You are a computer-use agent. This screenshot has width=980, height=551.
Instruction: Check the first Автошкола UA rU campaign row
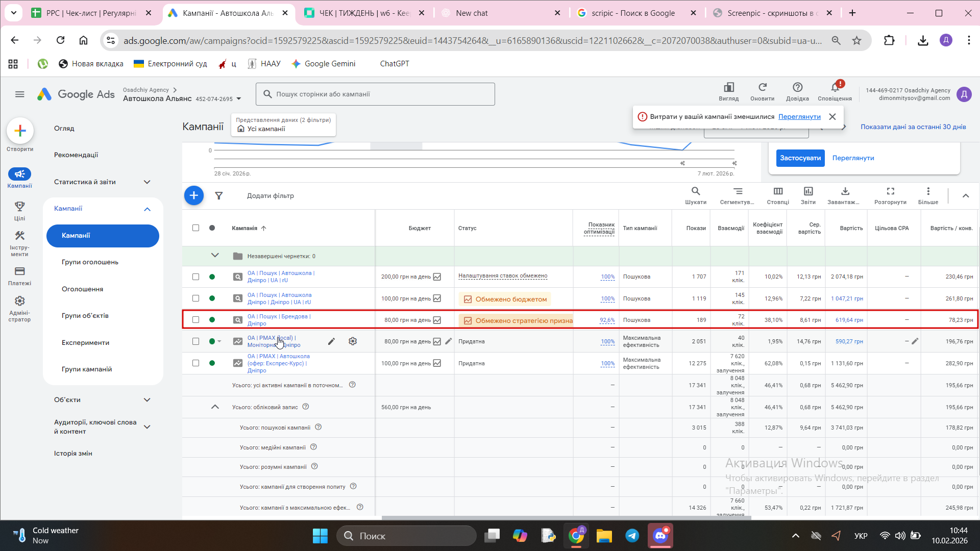point(195,277)
